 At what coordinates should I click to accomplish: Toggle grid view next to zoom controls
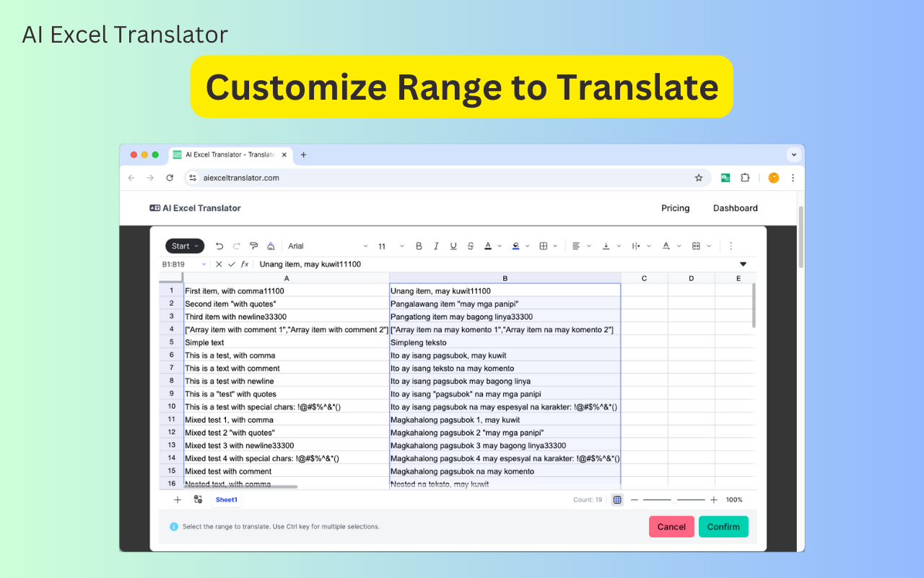pyautogui.click(x=617, y=499)
